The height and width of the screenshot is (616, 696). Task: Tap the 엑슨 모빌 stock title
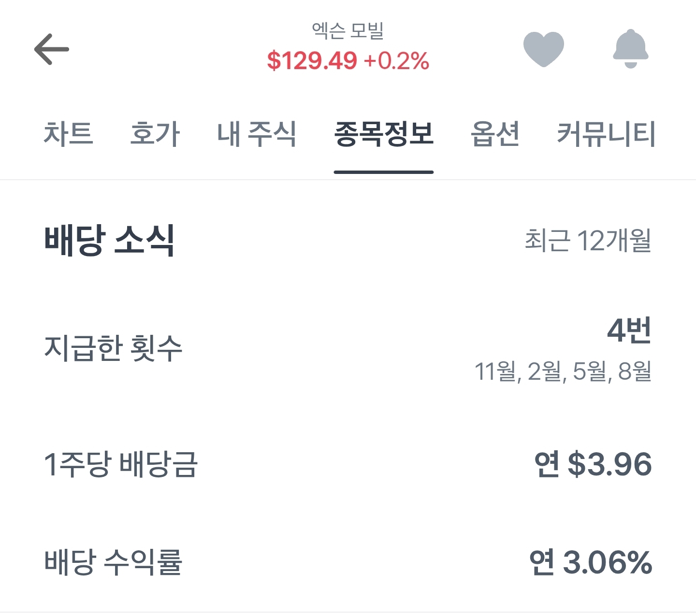click(348, 30)
